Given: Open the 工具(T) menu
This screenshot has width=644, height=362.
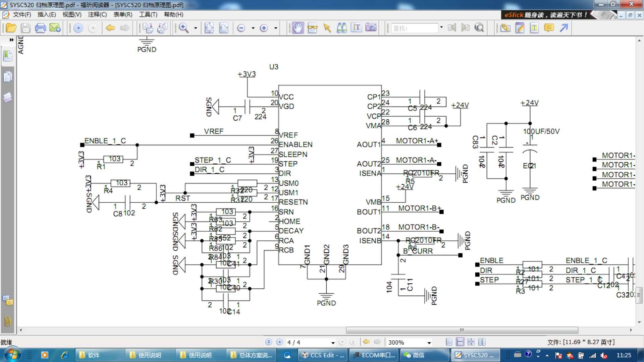Looking at the screenshot, I should tap(148, 14).
